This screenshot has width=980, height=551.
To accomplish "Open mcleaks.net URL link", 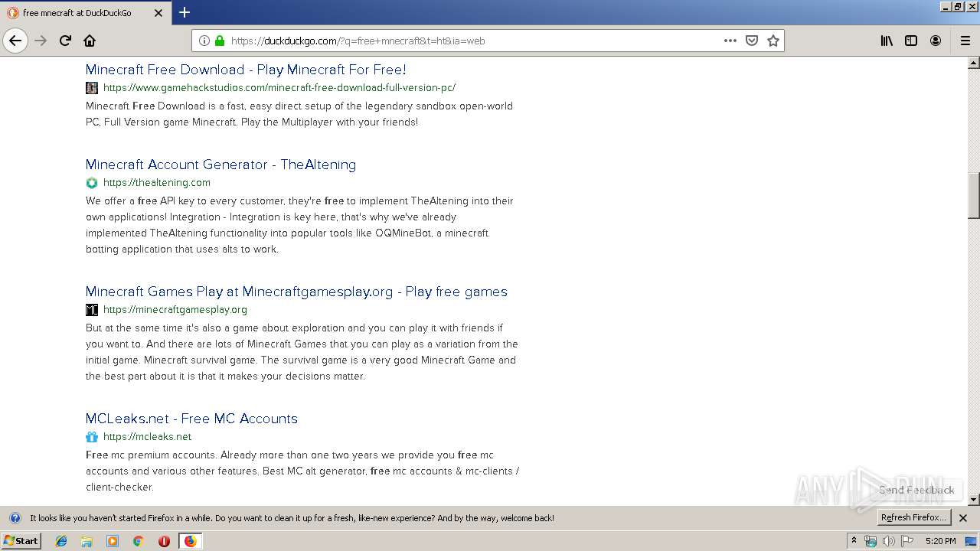I will point(147,437).
